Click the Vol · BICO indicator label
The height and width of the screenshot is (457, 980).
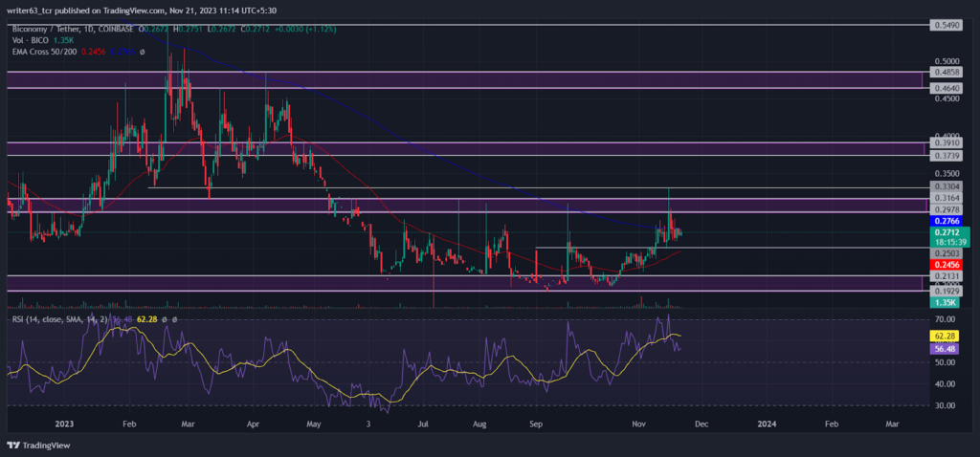(31, 40)
